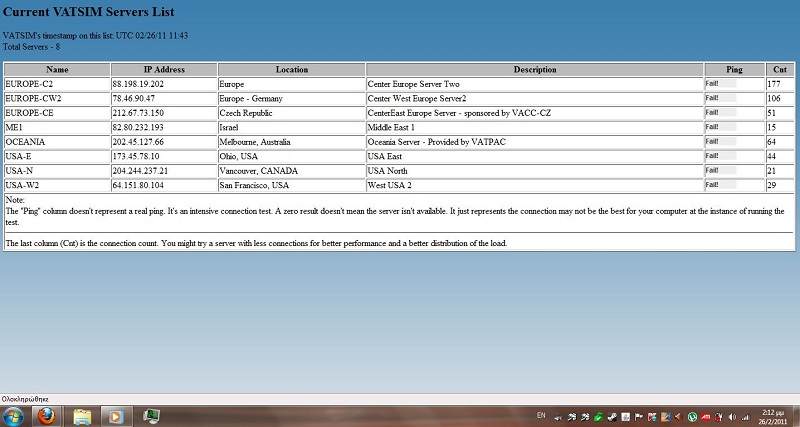Viewport: 800px width, 427px height.
Task: Click IP address 204.244.237.21
Action: (140, 171)
